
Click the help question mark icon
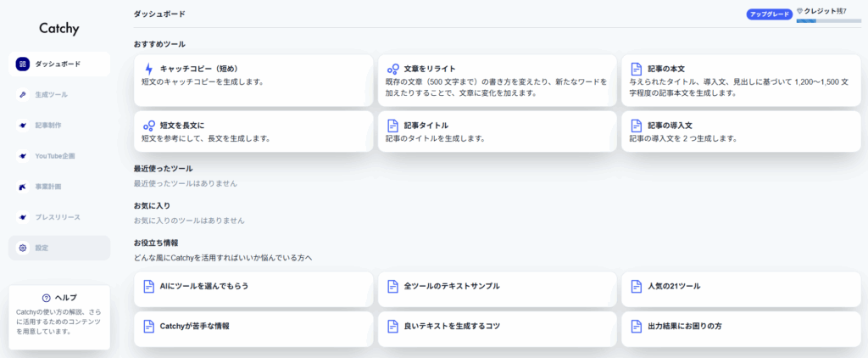tap(46, 298)
